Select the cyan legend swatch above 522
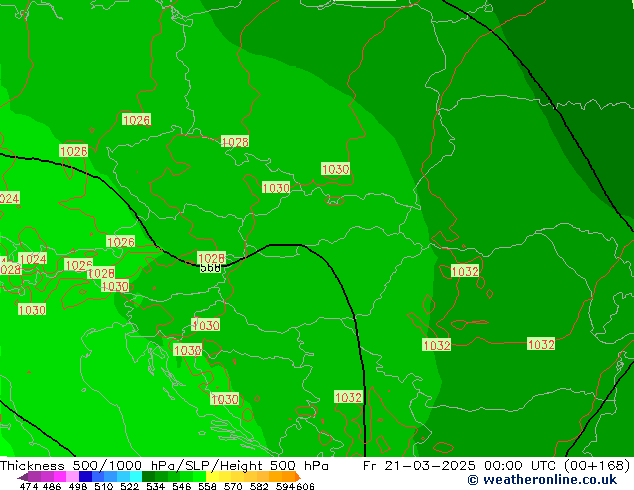The height and width of the screenshot is (490, 634). click(136, 476)
